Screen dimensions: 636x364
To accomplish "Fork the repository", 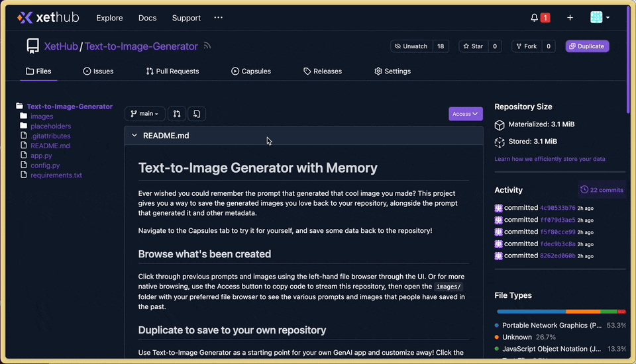I will click(x=527, y=46).
